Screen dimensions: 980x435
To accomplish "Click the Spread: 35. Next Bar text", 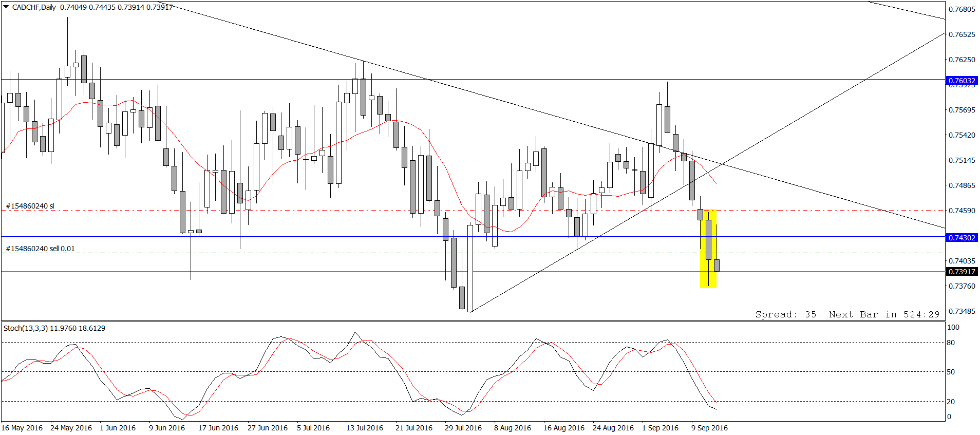I will tap(847, 314).
